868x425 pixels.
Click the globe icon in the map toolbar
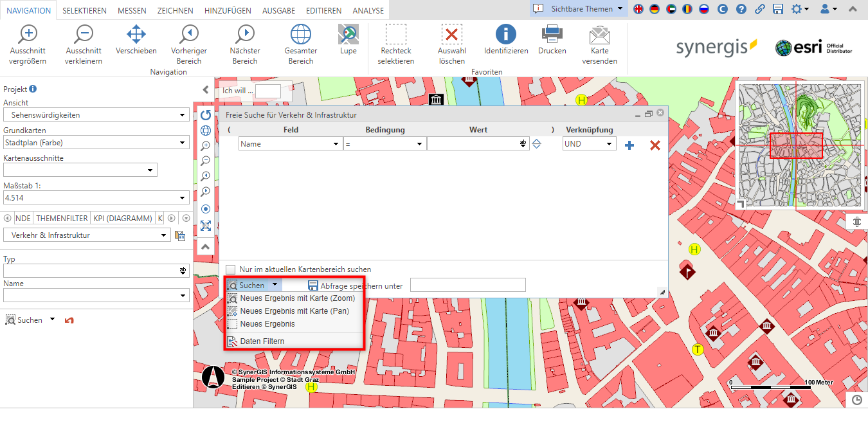[x=206, y=129]
